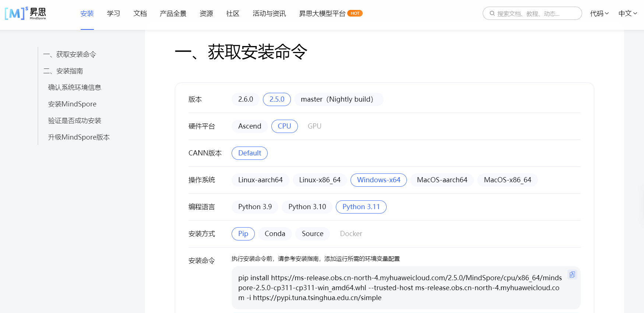Go to 验证是否成功安装 in sidebar
The image size is (644, 313).
tap(75, 121)
